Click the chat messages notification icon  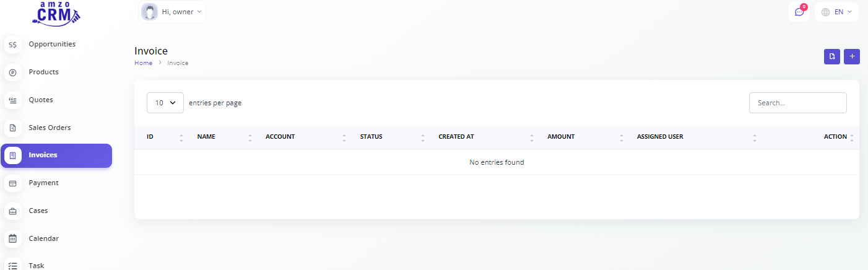tap(799, 12)
